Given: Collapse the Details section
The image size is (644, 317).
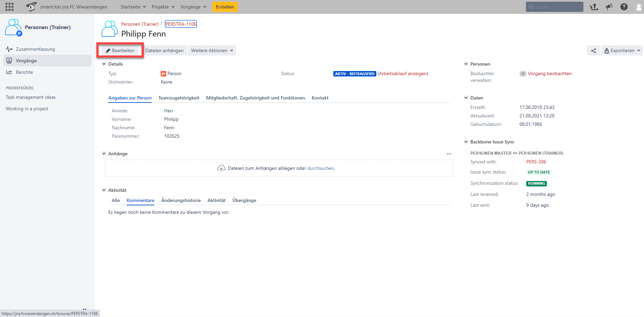Looking at the screenshot, I should (x=104, y=64).
